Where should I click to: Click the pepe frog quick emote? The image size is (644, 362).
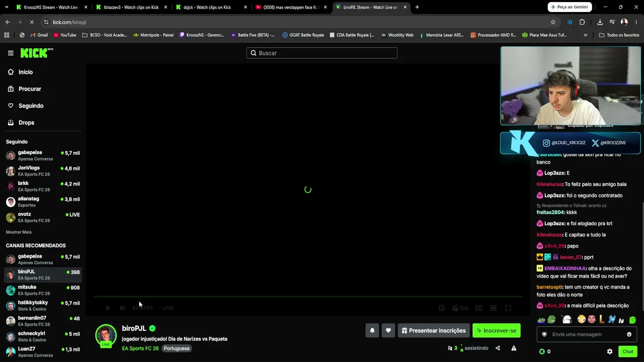551,320
